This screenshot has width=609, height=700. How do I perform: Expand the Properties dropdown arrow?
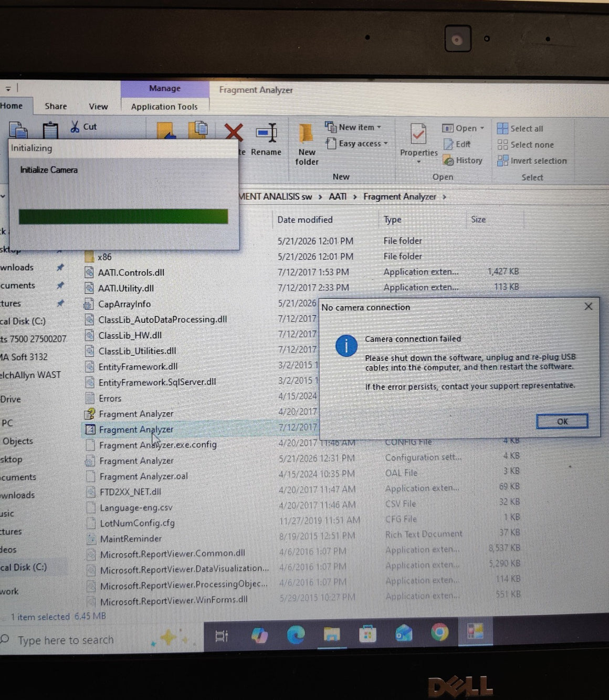(x=418, y=162)
